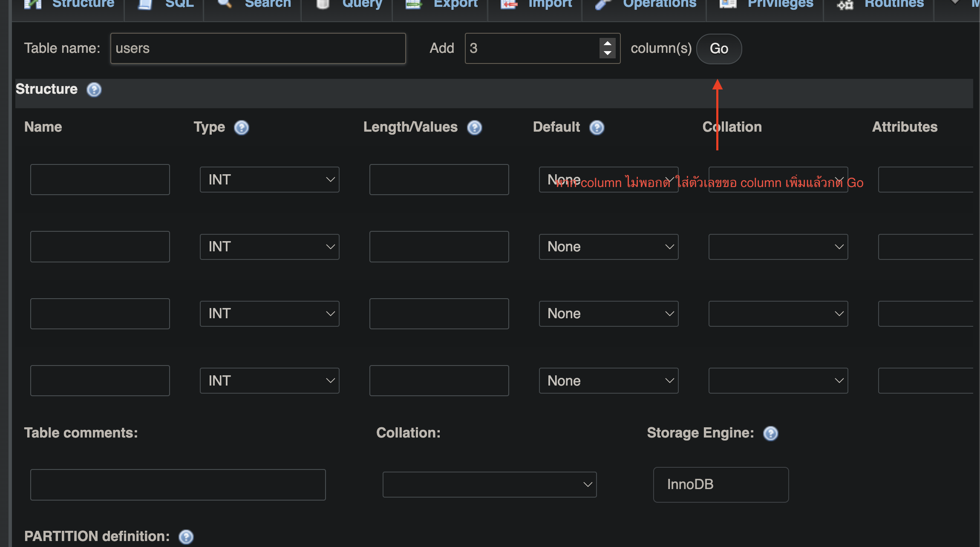Click the second row Name field

tap(100, 247)
